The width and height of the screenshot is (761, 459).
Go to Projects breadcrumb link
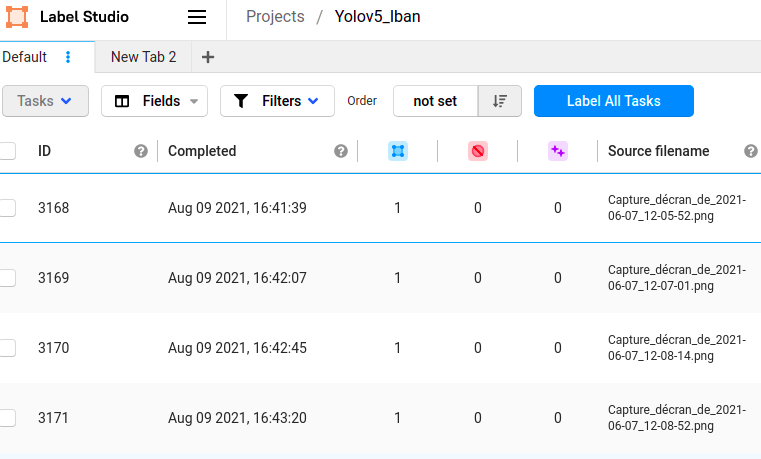(275, 16)
